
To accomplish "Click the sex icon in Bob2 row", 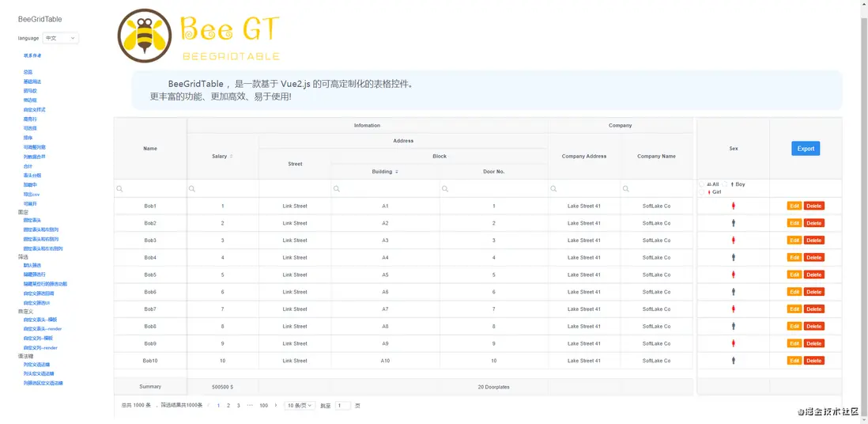I will [x=734, y=223].
